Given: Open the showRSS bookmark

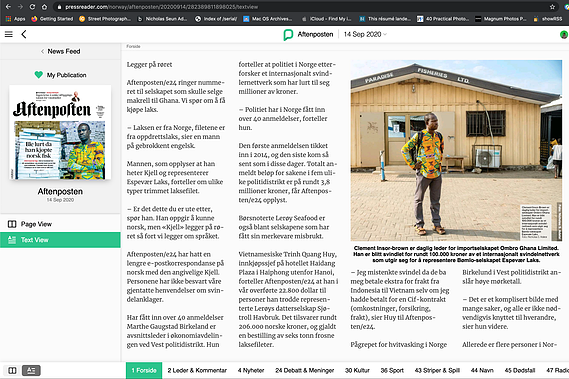Looking at the screenshot, I should (548, 19).
